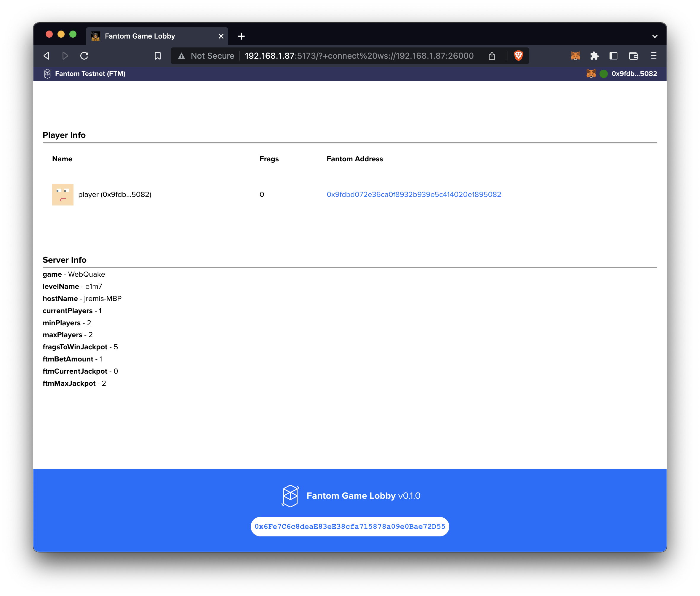The width and height of the screenshot is (700, 596).
Task: Open the browser hamburger menu
Action: click(x=653, y=56)
